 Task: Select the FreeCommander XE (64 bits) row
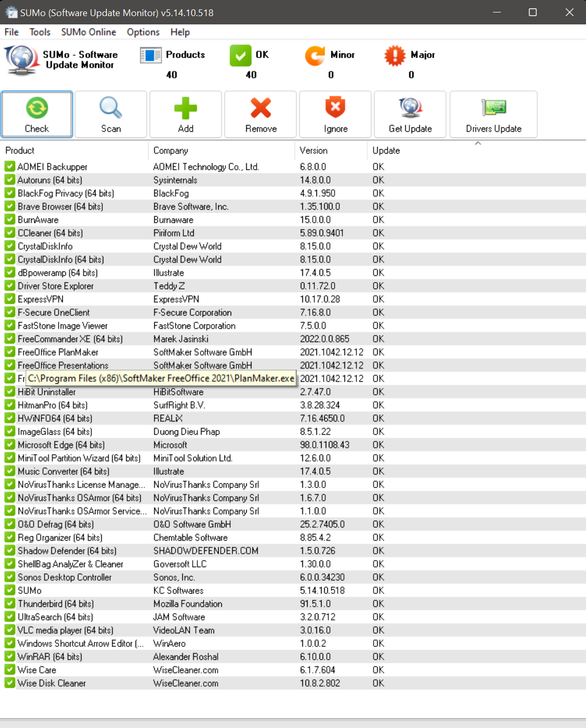pos(293,339)
